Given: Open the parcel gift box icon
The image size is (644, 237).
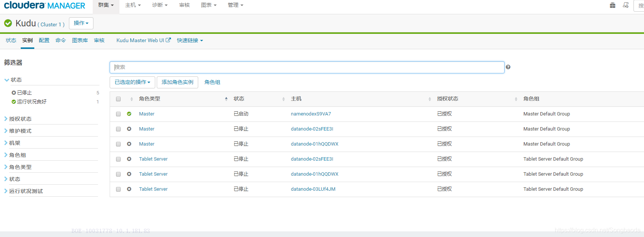Looking at the screenshot, I should pyautogui.click(x=613, y=5).
